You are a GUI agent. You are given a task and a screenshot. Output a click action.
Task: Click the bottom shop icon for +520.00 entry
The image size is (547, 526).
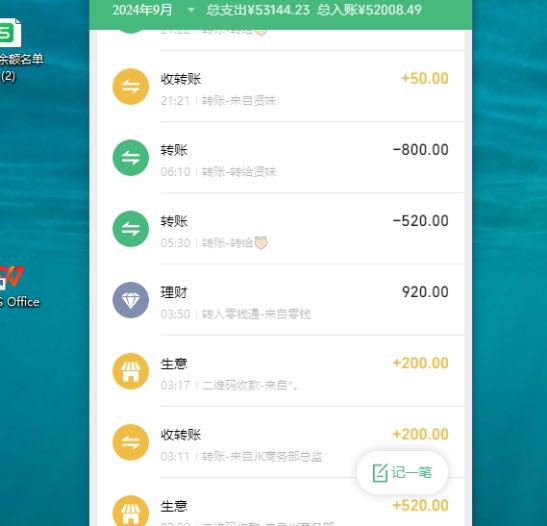point(130,511)
